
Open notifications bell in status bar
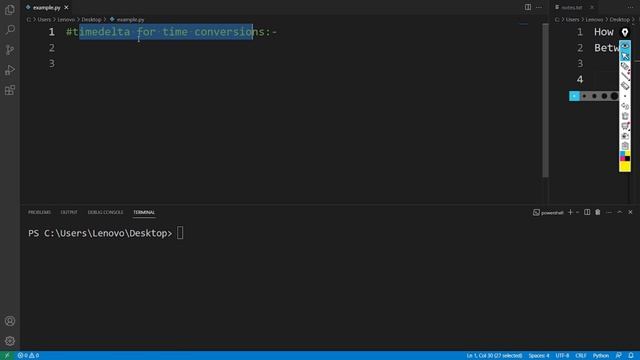click(631, 356)
